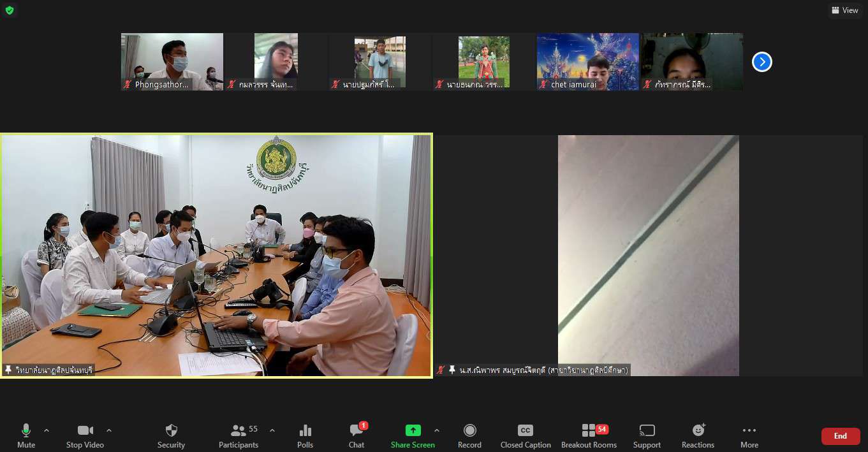868x452 pixels.
Task: Open the Reactions emoji picker
Action: point(698,435)
